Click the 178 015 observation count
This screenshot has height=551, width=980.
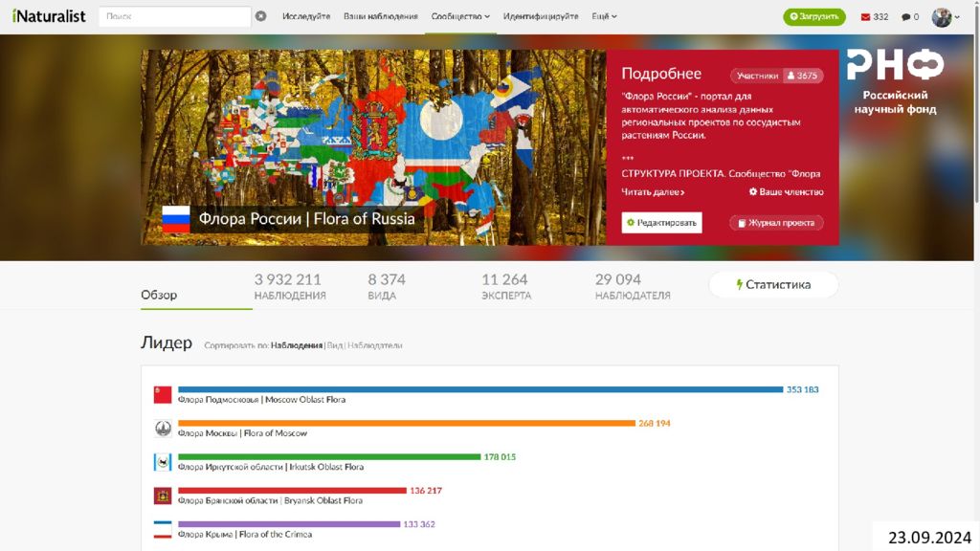pyautogui.click(x=500, y=457)
